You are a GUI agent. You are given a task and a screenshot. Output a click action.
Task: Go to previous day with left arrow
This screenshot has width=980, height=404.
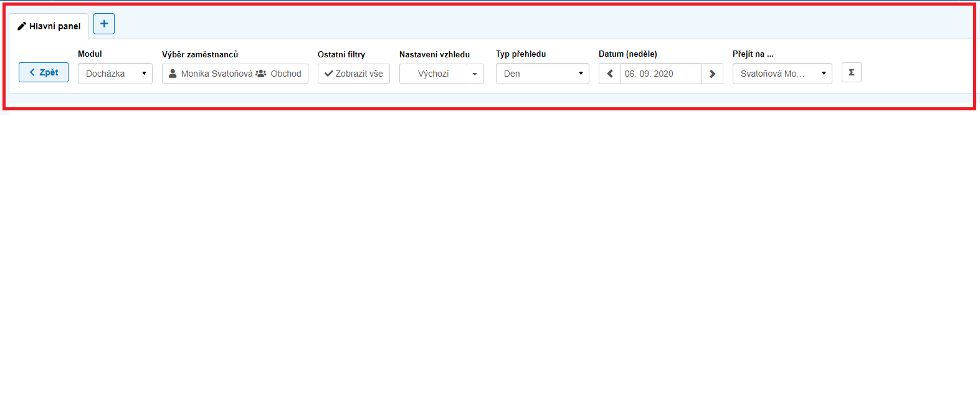click(610, 74)
